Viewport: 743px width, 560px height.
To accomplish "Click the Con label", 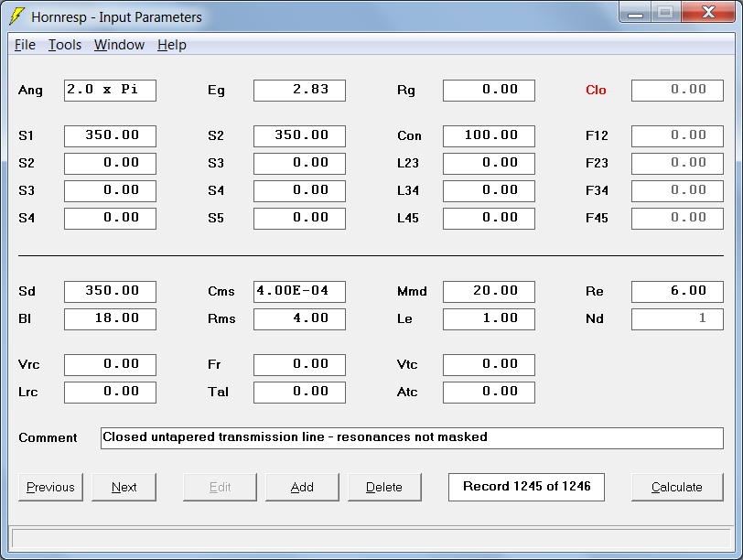I will point(409,136).
